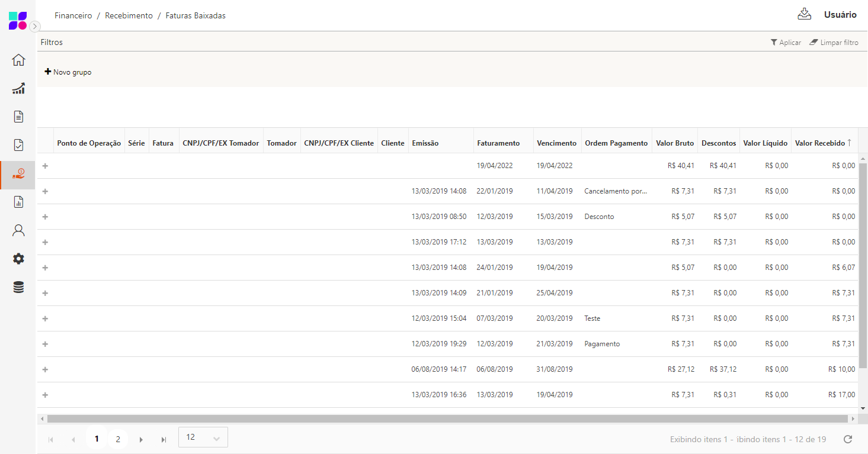Select the Financeiro hand-coin sidebar icon

[18, 174]
